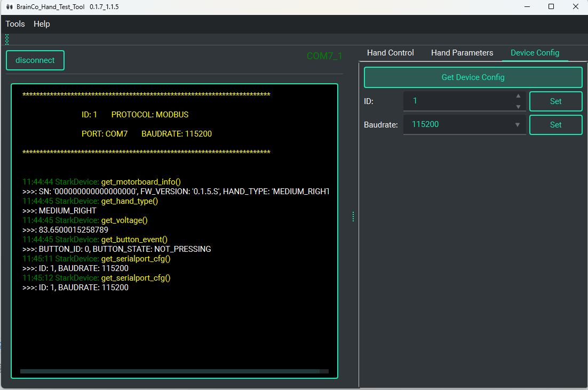This screenshot has width=588, height=390.
Task: Increase the ID value with up arrow
Action: [x=518, y=97]
